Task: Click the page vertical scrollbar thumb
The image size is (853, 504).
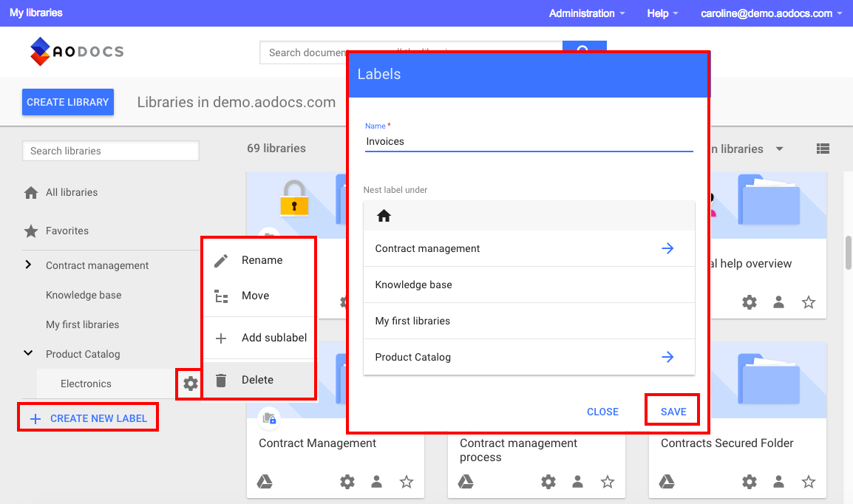Action: pyautogui.click(x=848, y=252)
